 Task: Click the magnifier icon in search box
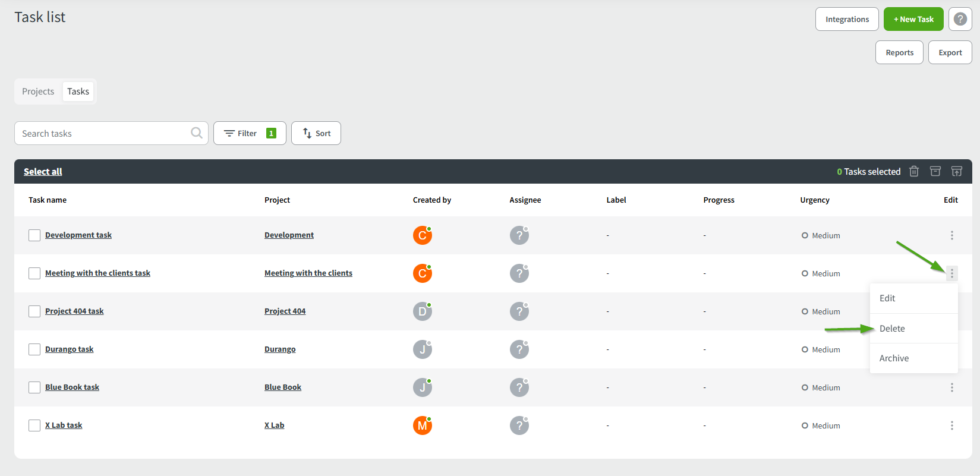click(x=196, y=133)
